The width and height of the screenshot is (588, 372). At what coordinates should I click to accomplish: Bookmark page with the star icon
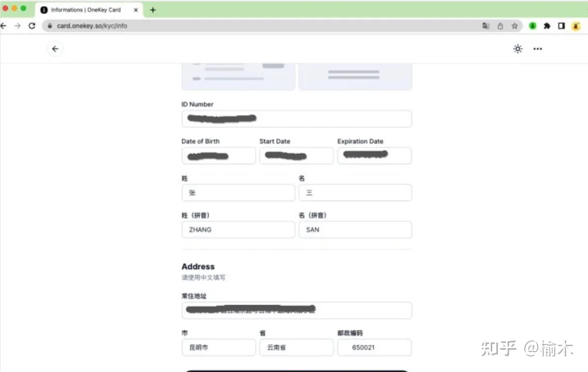[514, 26]
